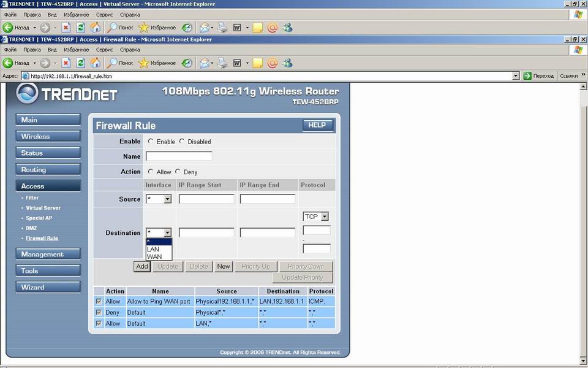Open Search (Поиск) in Firewall Rule window toolbar
Viewport: 588px width, 368px height.
(x=120, y=63)
